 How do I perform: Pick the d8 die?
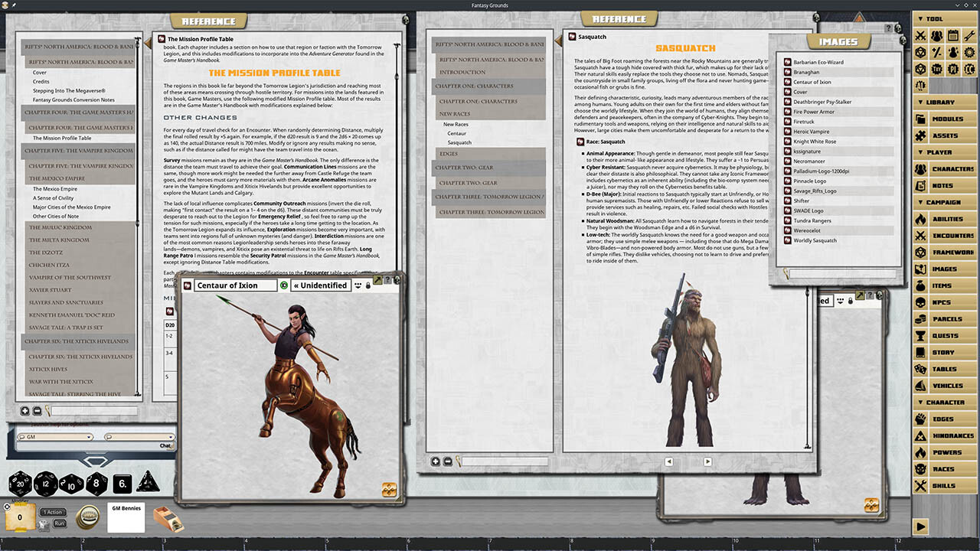pyautogui.click(x=96, y=484)
